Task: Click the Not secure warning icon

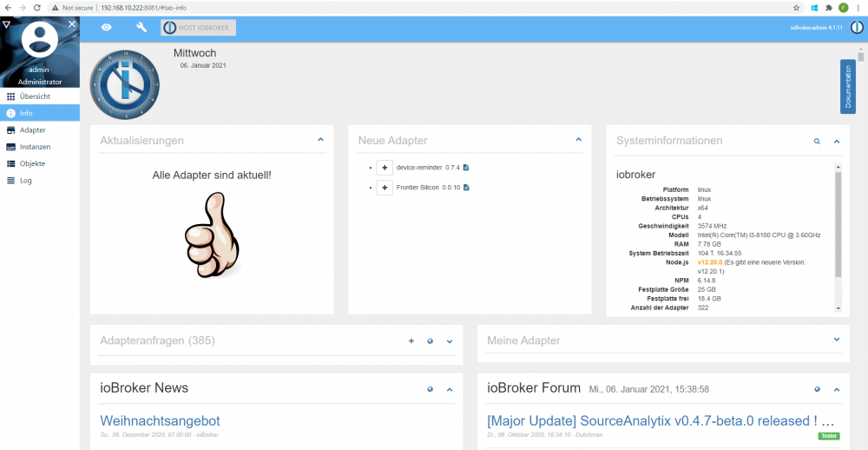Action: 56,8
